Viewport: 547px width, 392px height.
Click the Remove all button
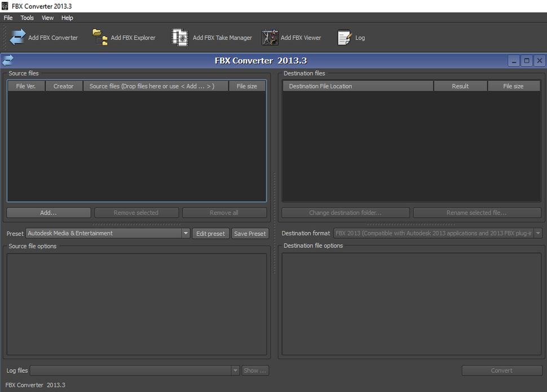point(224,212)
